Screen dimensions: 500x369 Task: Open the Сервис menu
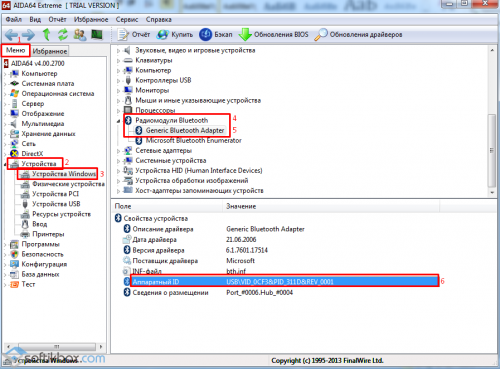(x=127, y=20)
